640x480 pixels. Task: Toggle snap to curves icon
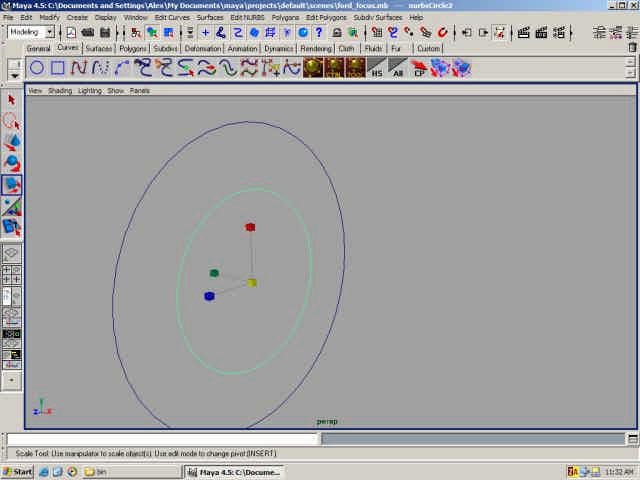pyautogui.click(x=220, y=32)
